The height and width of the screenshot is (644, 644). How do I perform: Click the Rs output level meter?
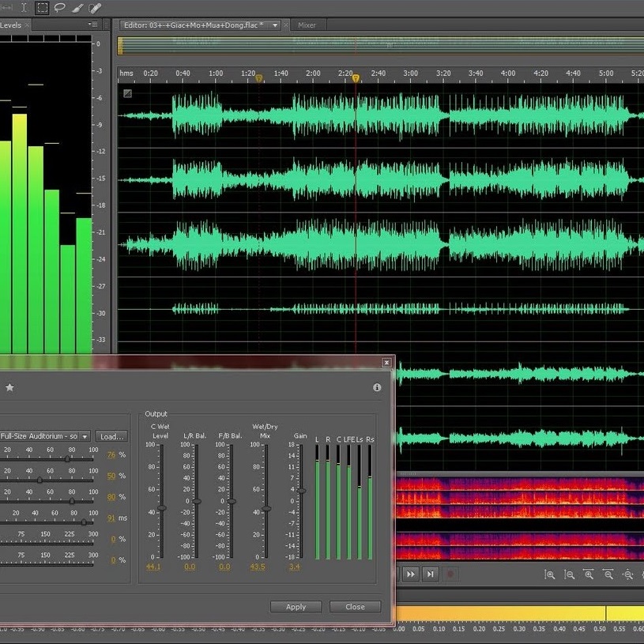370,502
